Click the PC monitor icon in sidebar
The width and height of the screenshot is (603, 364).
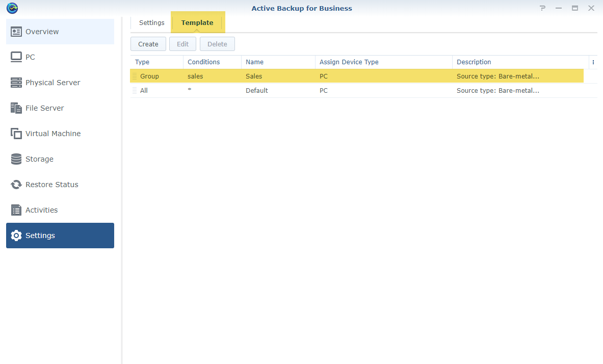[16, 57]
